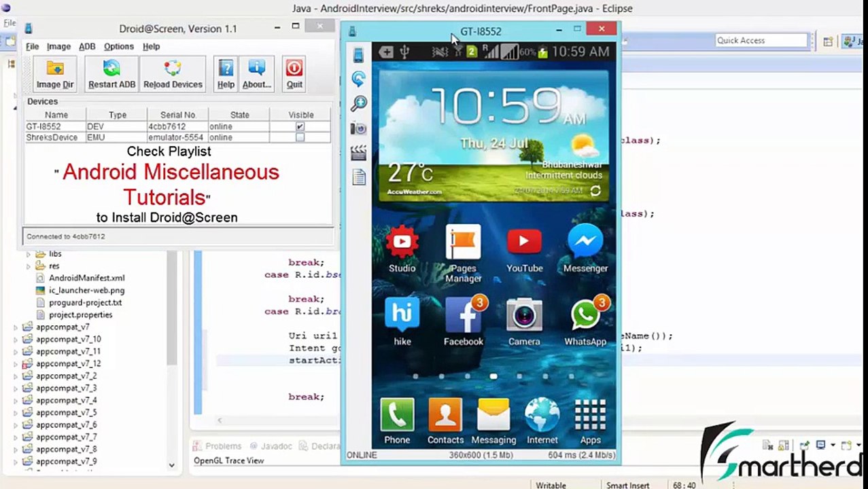Expand the libs folder in tree
This screenshot has width=868, height=489.
coord(29,254)
